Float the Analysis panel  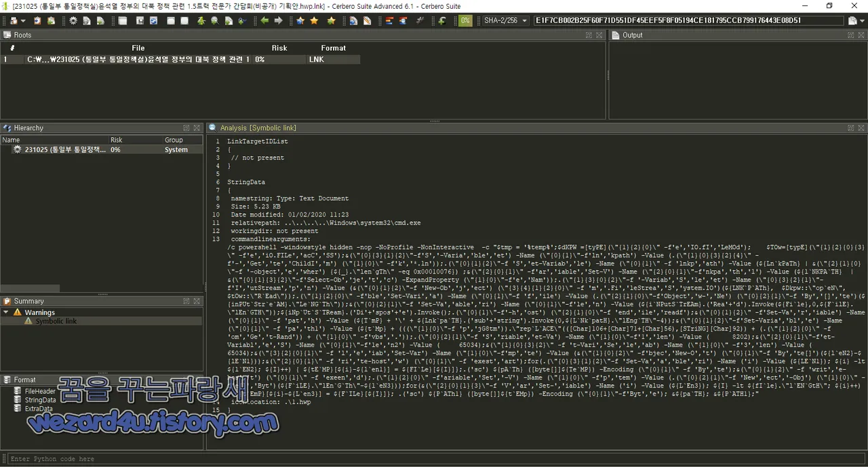850,128
